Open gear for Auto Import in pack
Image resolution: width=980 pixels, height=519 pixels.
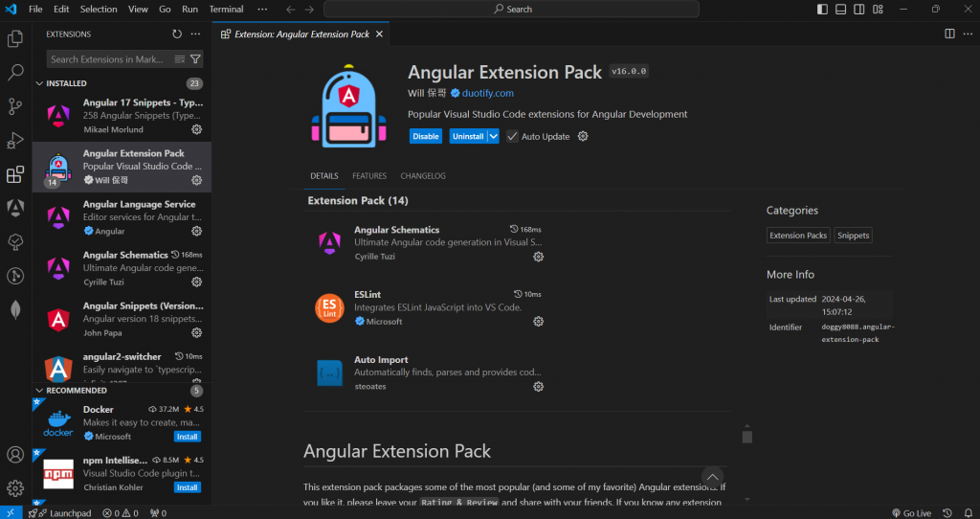tap(538, 387)
